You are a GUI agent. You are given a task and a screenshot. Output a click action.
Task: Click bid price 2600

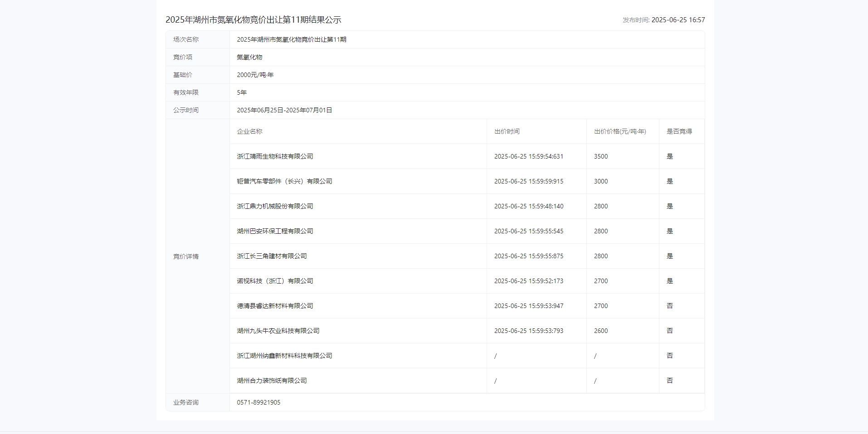[x=601, y=331]
